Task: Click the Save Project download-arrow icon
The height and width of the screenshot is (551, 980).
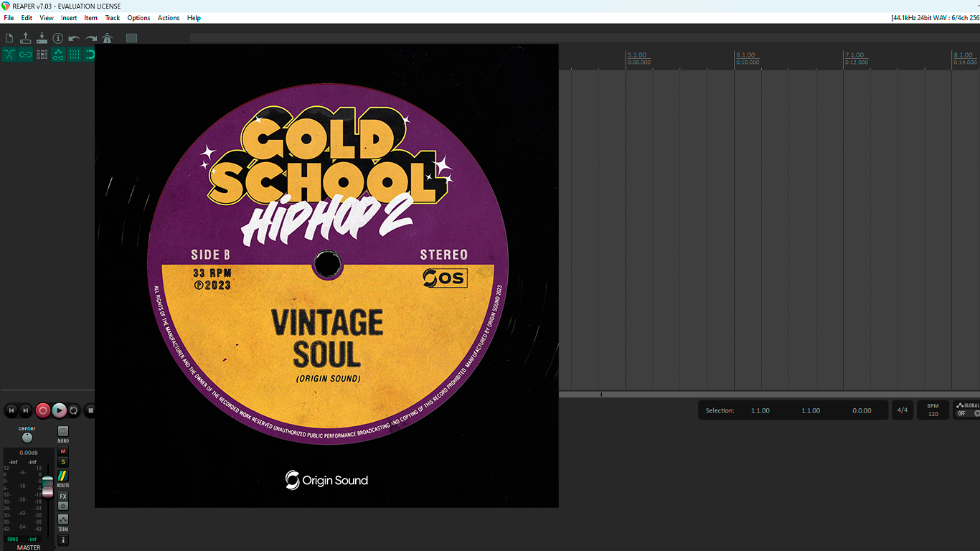Action: (x=42, y=38)
